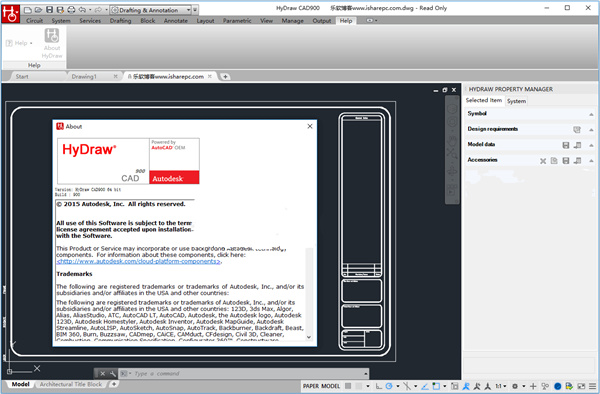The height and width of the screenshot is (394, 600).
Task: Open the HyDraw application menu logo
Action: point(10,13)
